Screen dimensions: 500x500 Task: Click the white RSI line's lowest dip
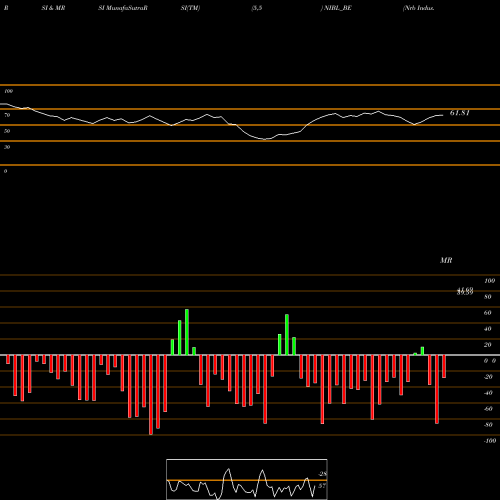[x=265, y=139]
